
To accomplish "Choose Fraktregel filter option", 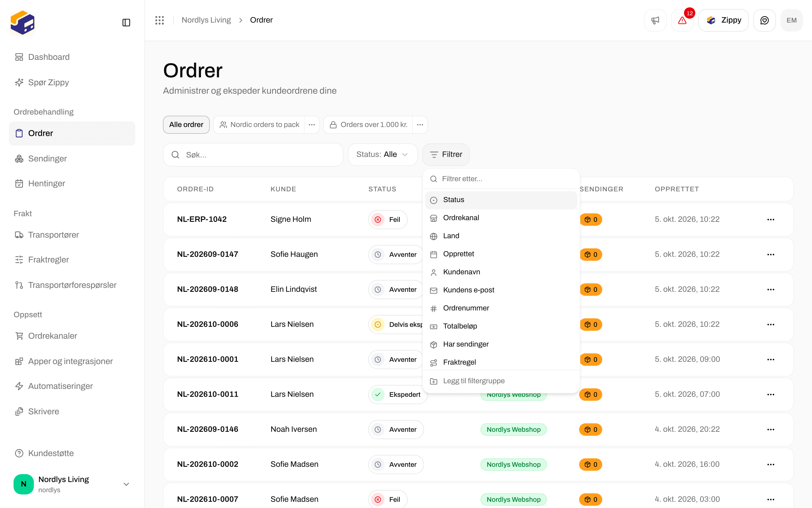I will tap(501, 362).
